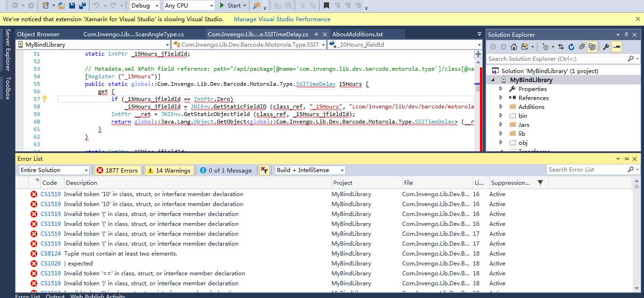This screenshot has width=644, height=298.
Task: Collapse the MyBindLibrary project node
Action: click(493, 80)
